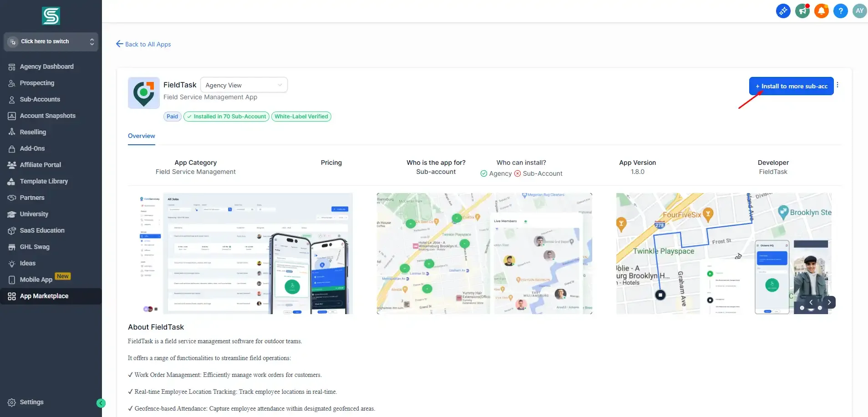868x417 pixels.
Task: Open the Affiliate Portal section
Action: click(x=40, y=165)
